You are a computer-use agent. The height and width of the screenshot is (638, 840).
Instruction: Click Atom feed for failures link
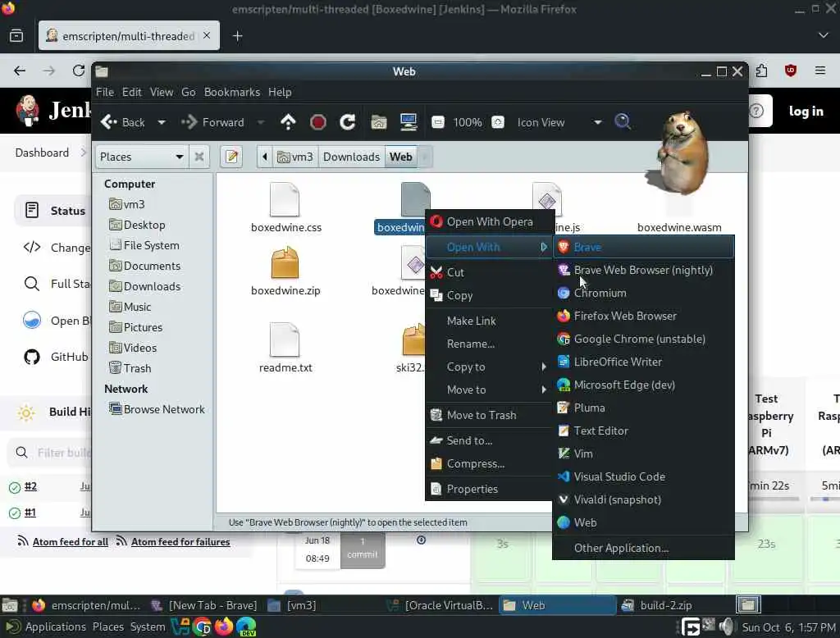(x=180, y=542)
